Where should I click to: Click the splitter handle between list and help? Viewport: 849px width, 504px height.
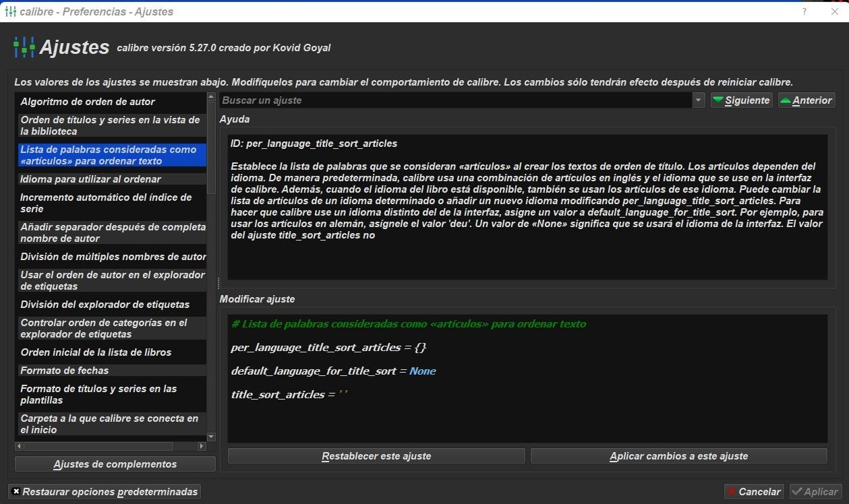218,283
